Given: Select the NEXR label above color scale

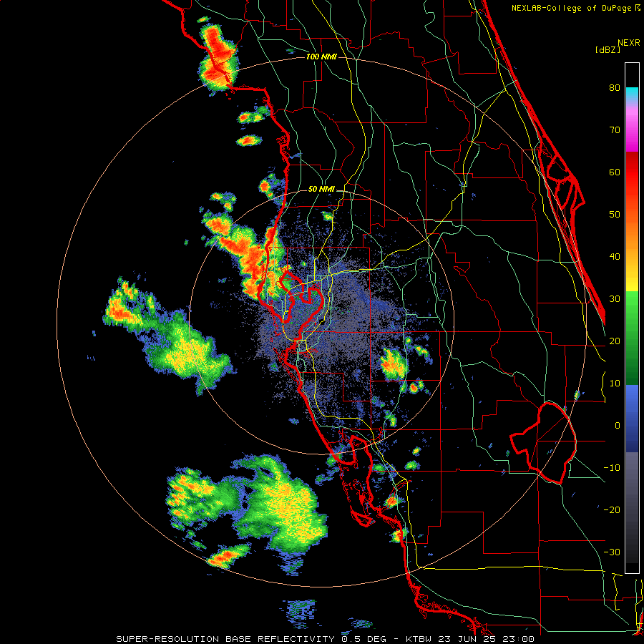Looking at the screenshot, I should pyautogui.click(x=629, y=42).
